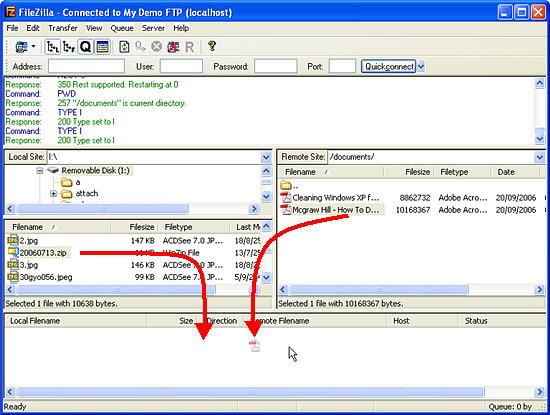550x415 pixels.
Task: Click local file list scroll down arrow
Action: (x=266, y=277)
